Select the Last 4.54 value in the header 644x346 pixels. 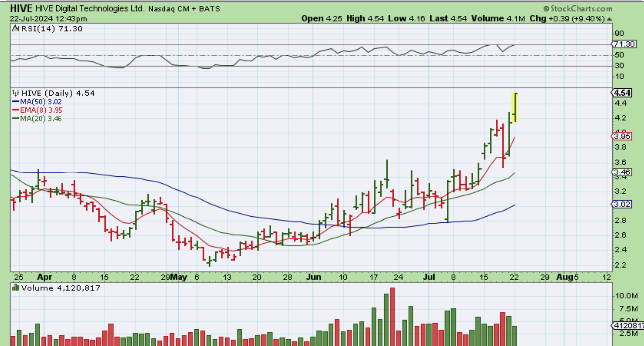(x=448, y=19)
